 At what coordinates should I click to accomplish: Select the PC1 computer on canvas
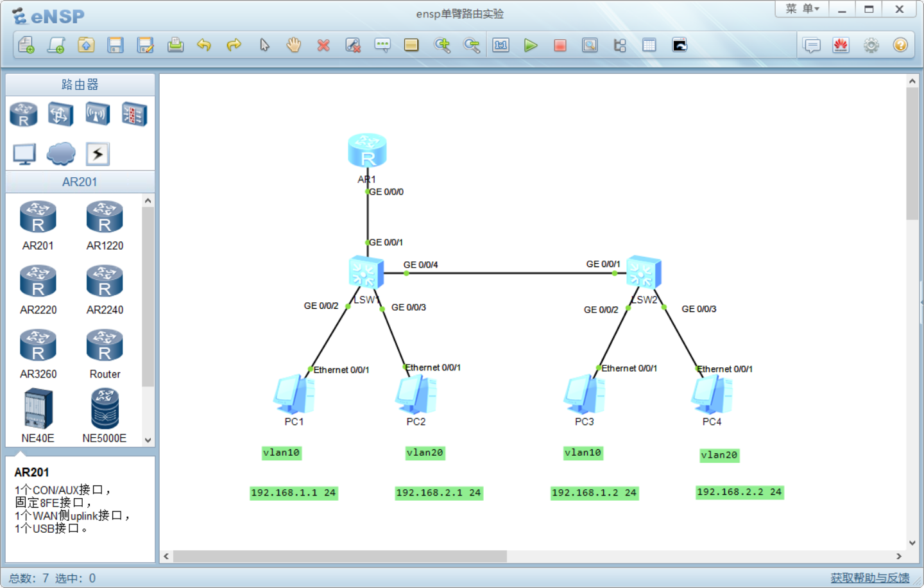coord(294,393)
